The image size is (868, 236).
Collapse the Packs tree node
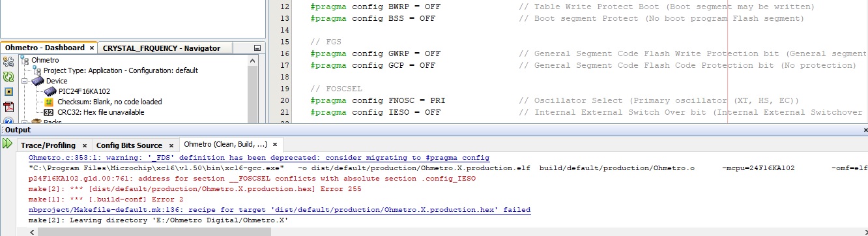tap(25, 123)
